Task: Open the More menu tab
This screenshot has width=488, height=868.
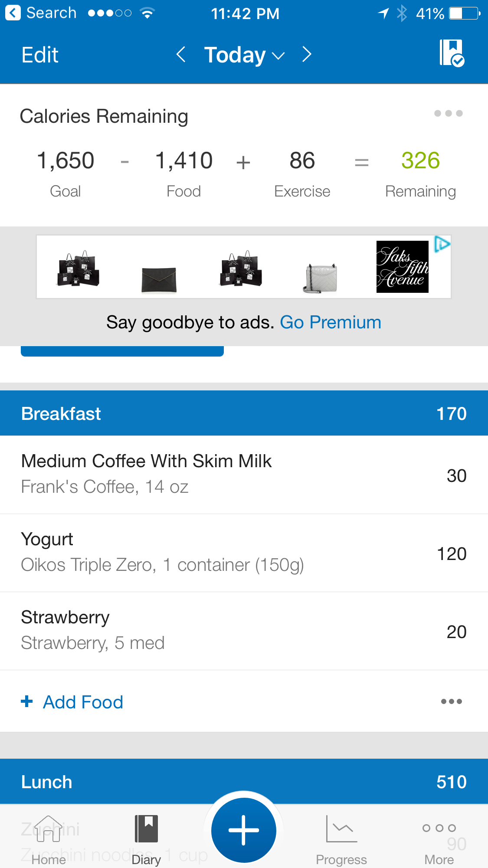Action: point(439,840)
